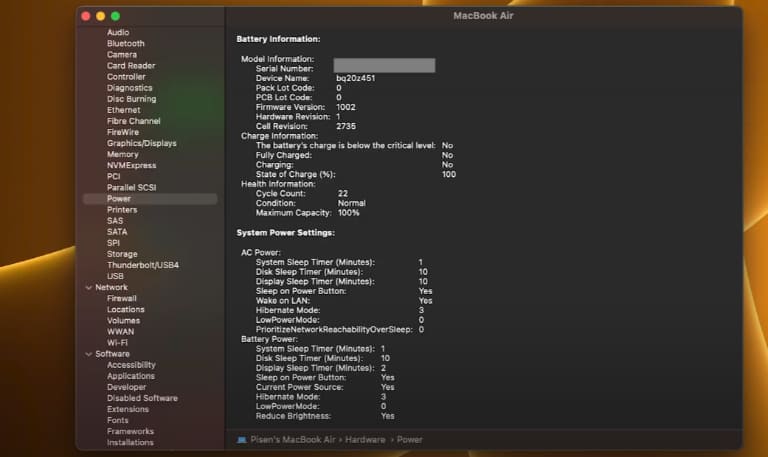Select SAS in the sidebar
Viewport: 768px width, 457px height.
pyautogui.click(x=115, y=221)
